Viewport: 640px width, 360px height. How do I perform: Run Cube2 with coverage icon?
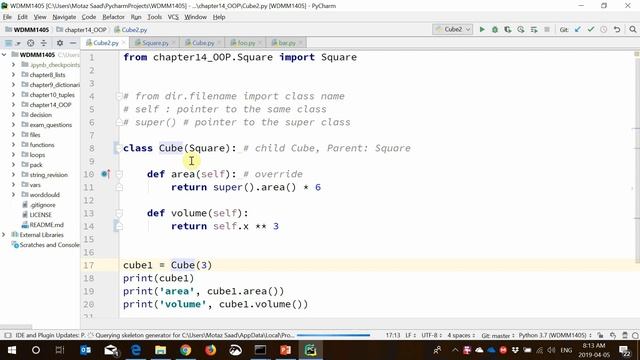[x=507, y=29]
